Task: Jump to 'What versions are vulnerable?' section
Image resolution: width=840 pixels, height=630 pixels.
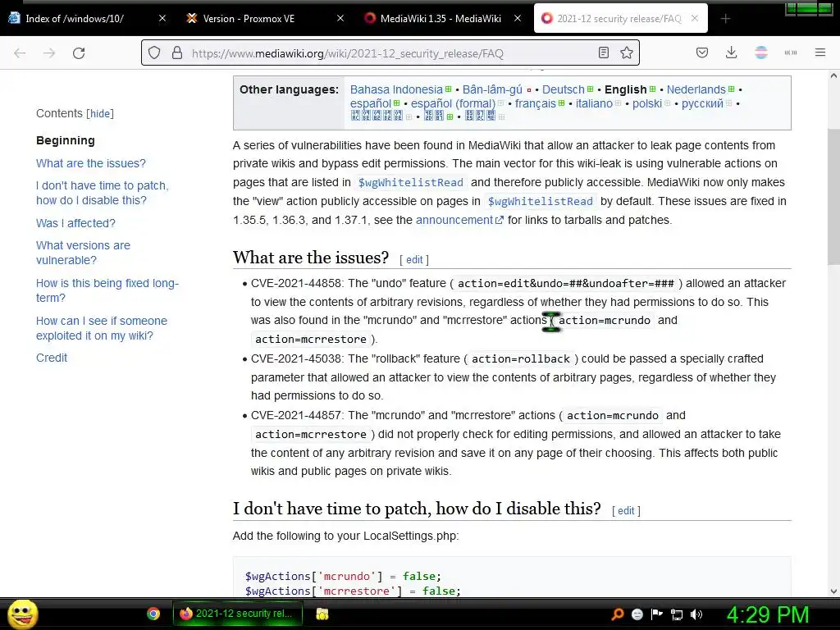Action: point(83,253)
